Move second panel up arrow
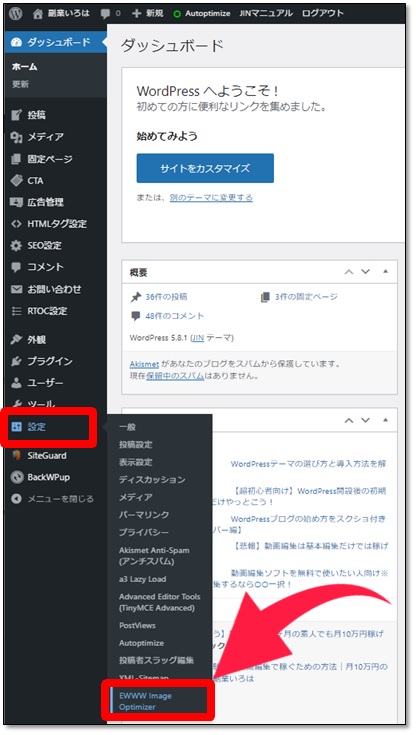Image resolution: width=416 pixels, height=735 pixels. pyautogui.click(x=348, y=420)
